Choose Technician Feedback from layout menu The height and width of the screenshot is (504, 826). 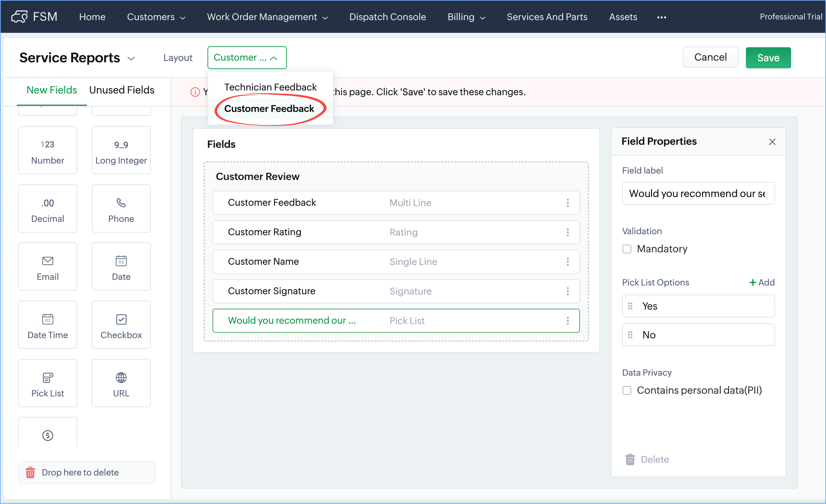(x=270, y=87)
